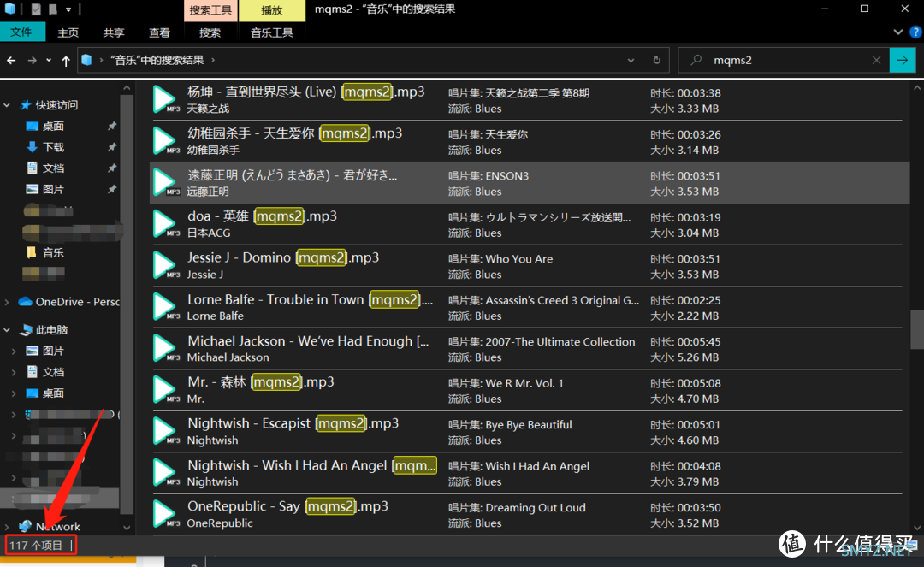Switch to the 共享 ribbon tab
The width and height of the screenshot is (924, 567).
[114, 33]
